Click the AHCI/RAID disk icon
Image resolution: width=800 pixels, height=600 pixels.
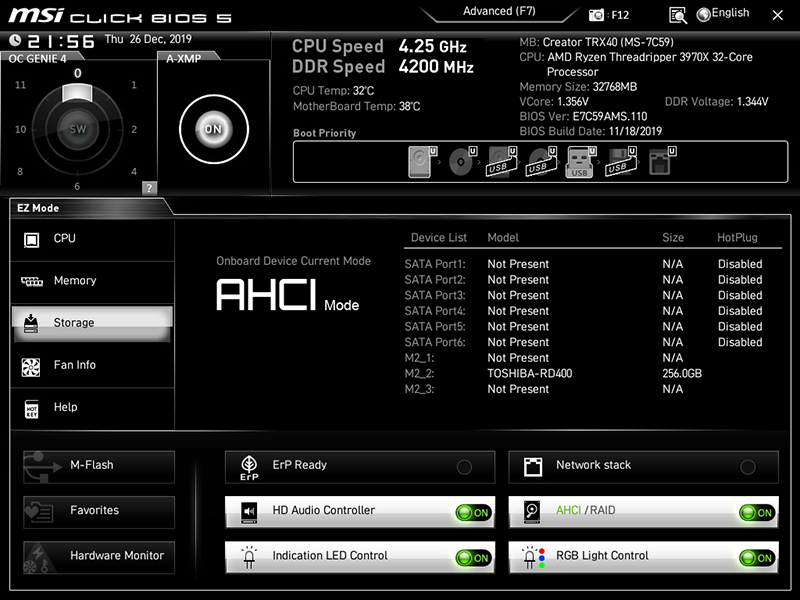point(532,512)
